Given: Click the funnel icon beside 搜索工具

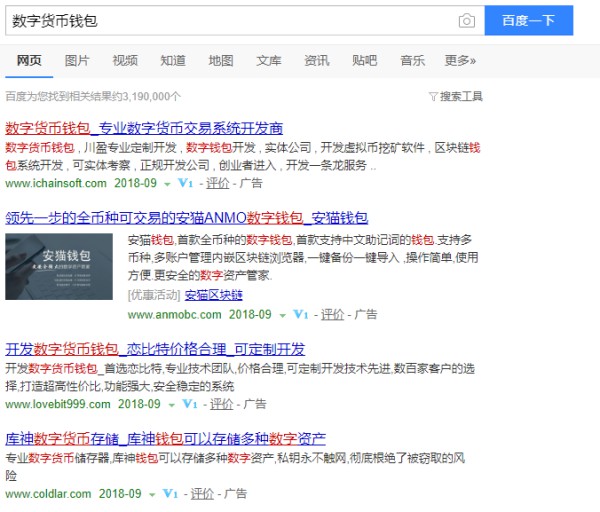Looking at the screenshot, I should 433,96.
